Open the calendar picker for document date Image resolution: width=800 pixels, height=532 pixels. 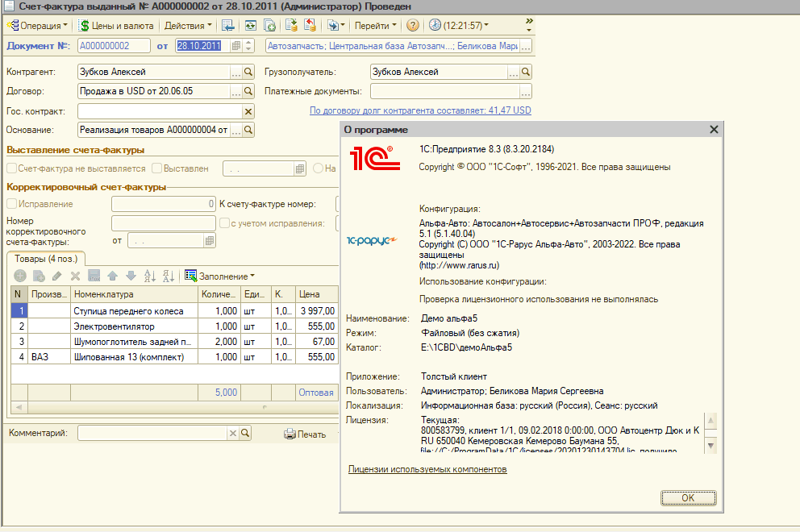236,46
